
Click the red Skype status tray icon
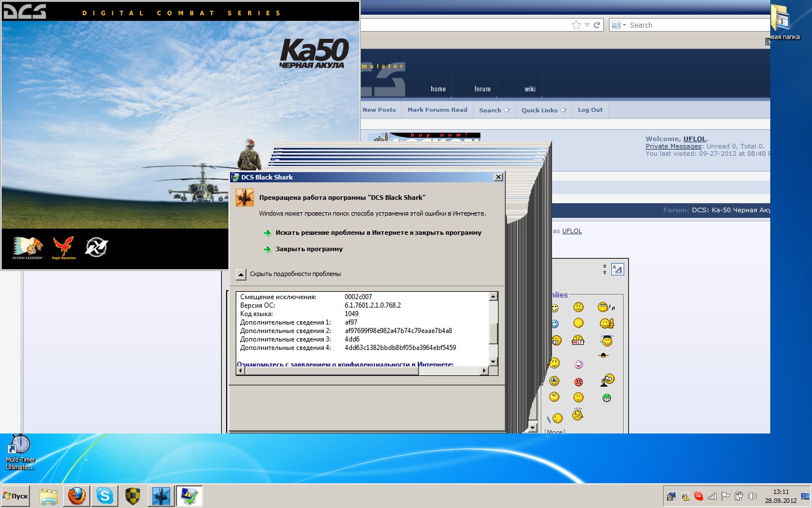point(699,497)
